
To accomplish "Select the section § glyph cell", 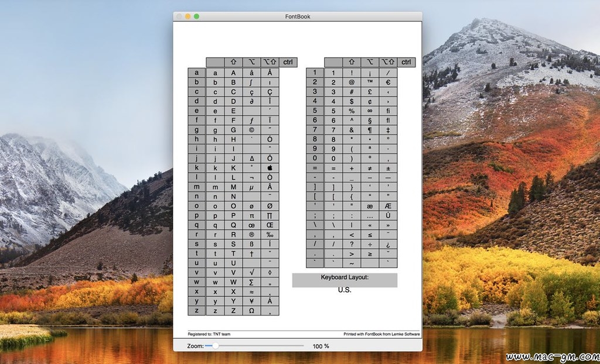I will pyautogui.click(x=370, y=121).
